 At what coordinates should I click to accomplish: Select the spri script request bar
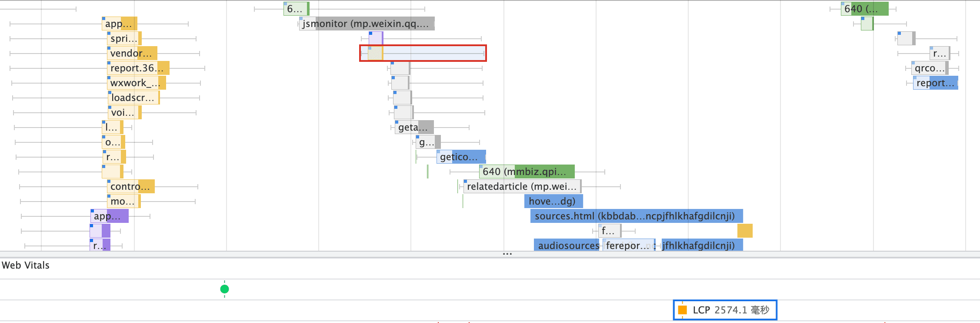pos(124,38)
